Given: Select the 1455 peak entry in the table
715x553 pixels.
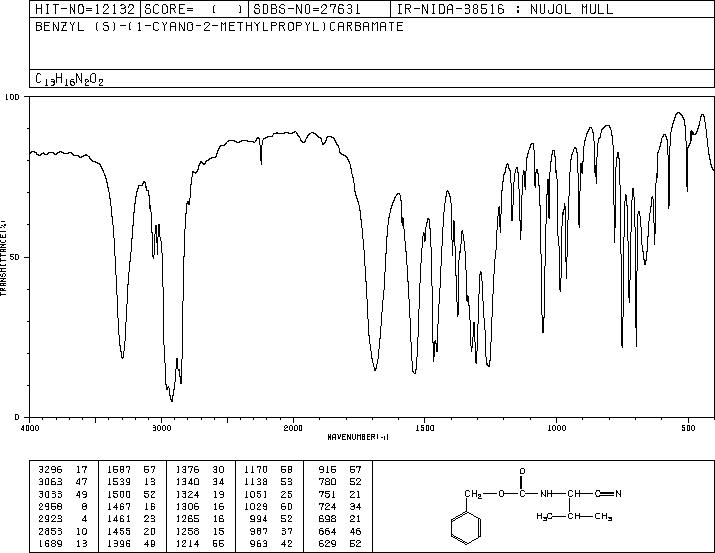Looking at the screenshot, I should tap(131, 531).
